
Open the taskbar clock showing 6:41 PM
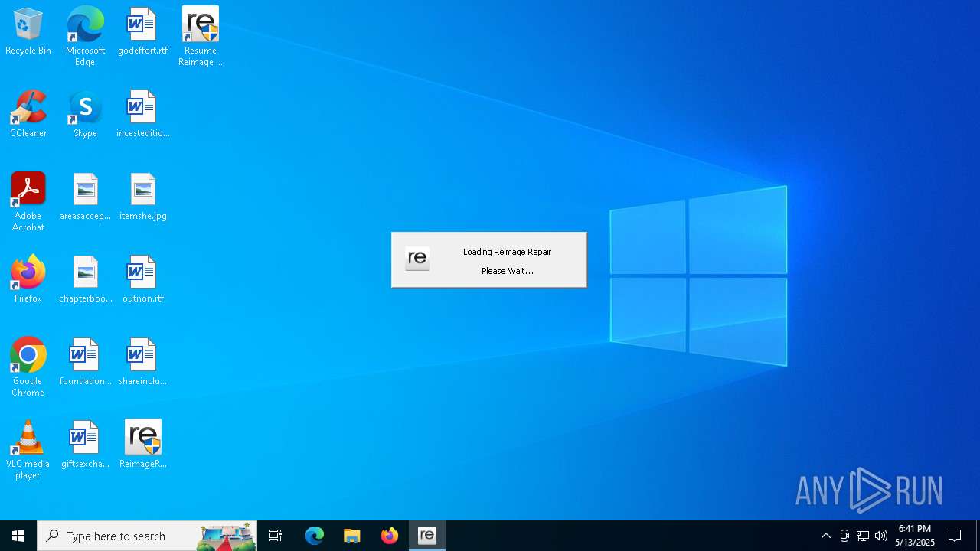(x=915, y=536)
